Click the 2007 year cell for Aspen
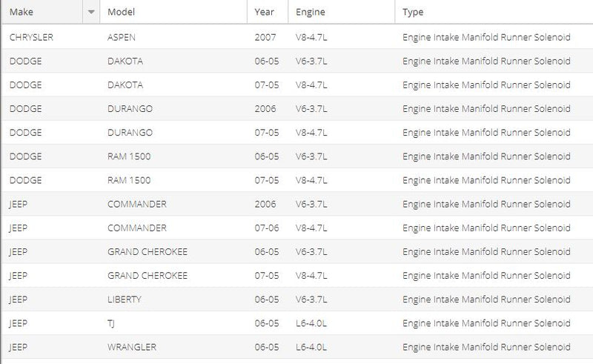This screenshot has width=593, height=364. coord(265,37)
